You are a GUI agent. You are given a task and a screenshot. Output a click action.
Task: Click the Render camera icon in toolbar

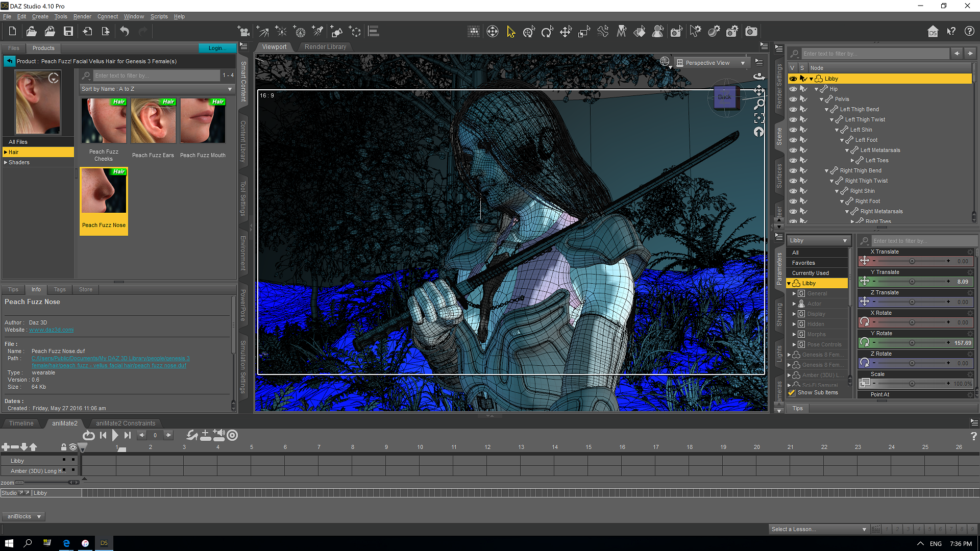point(751,32)
